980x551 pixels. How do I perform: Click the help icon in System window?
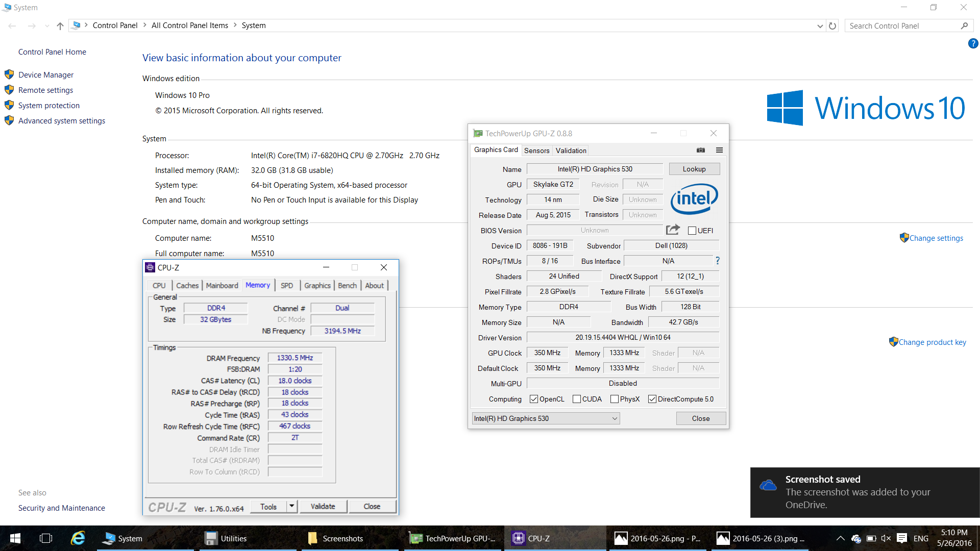point(973,44)
